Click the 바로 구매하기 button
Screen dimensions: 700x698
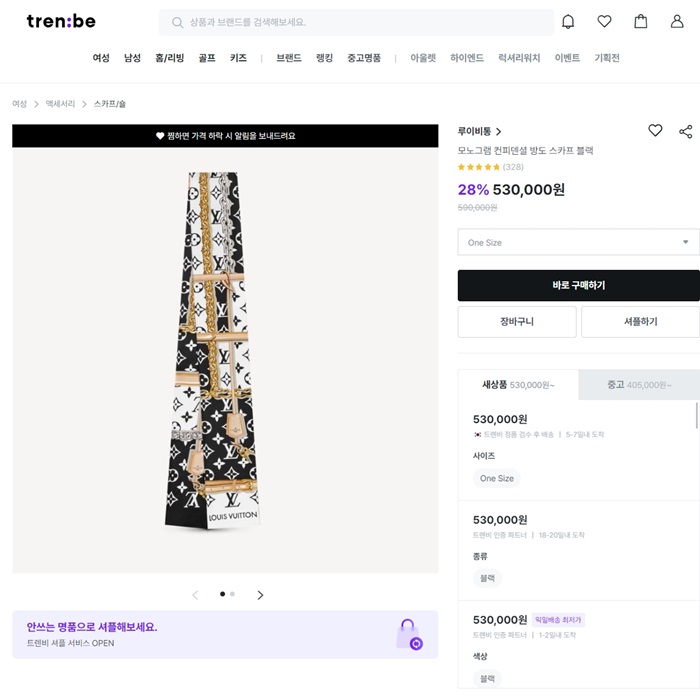pos(578,285)
